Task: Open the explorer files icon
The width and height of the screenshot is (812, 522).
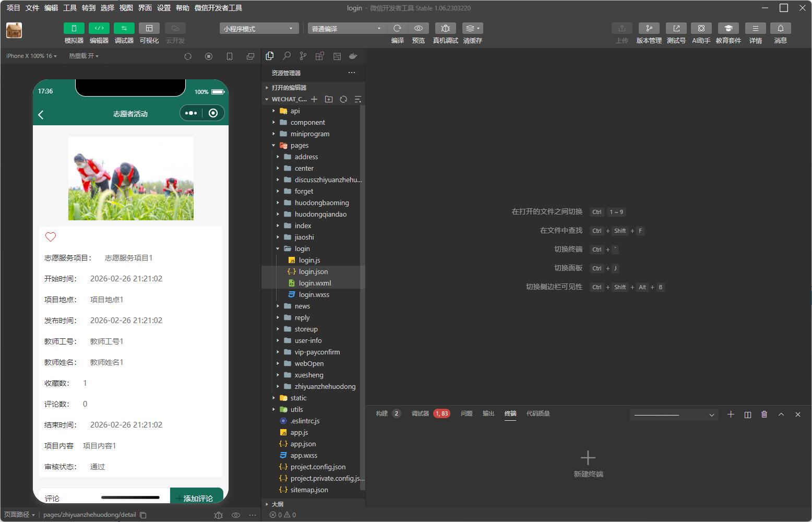Action: click(x=270, y=56)
